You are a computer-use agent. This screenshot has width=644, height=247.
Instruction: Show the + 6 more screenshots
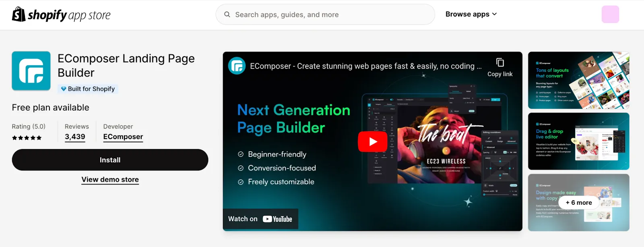coord(578,203)
